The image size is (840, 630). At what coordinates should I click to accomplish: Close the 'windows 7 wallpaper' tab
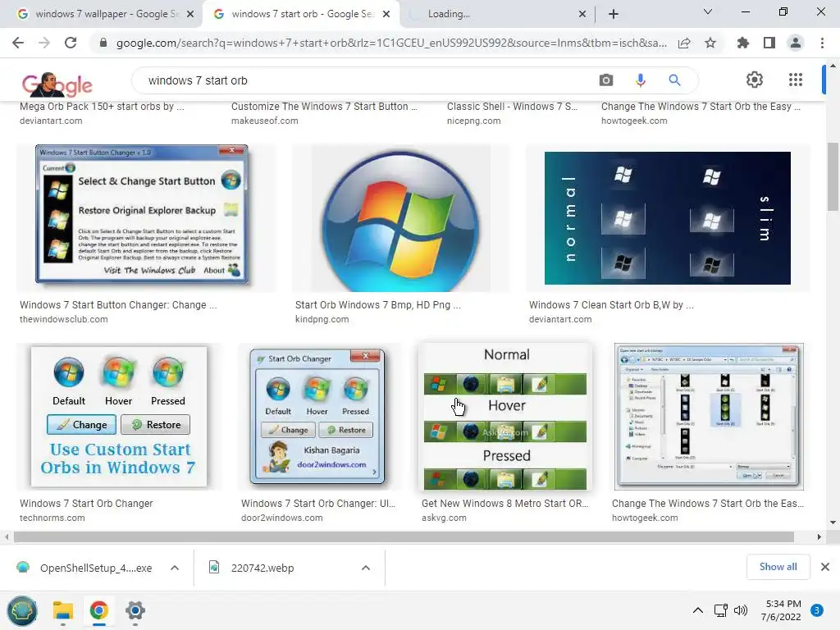pyautogui.click(x=189, y=14)
